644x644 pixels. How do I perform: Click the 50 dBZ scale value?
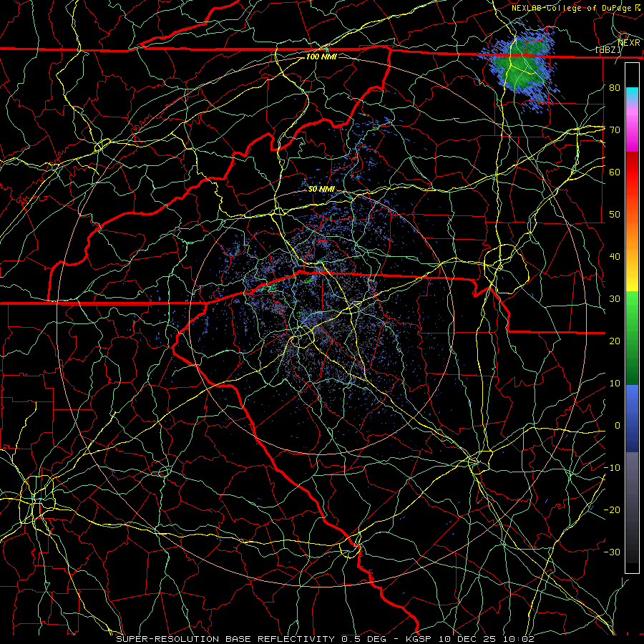point(615,214)
